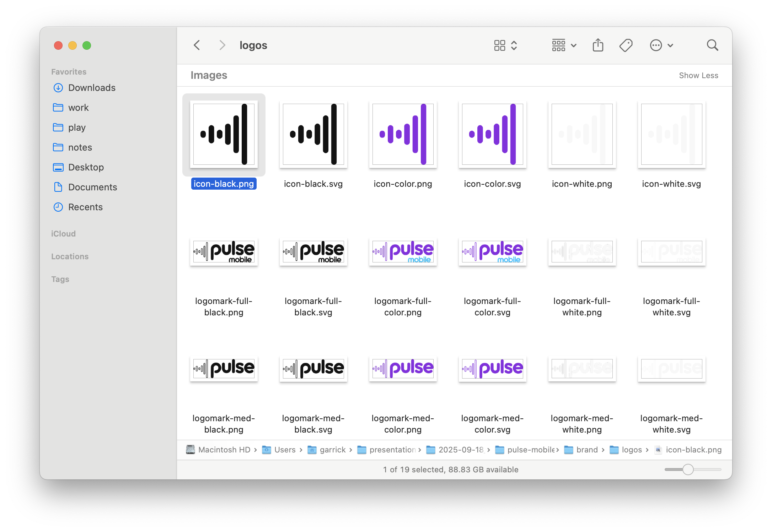The image size is (772, 532).
Task: Open the ellipsis action menu
Action: tap(661, 45)
